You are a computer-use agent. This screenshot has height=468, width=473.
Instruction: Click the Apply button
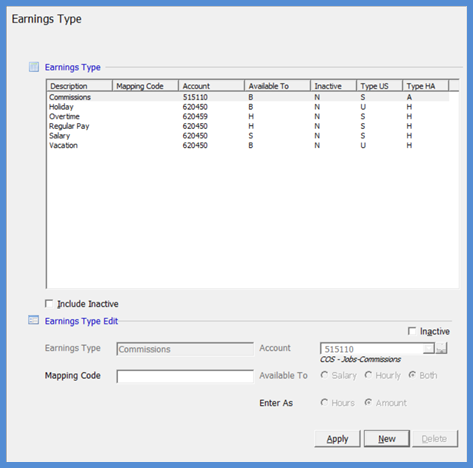point(337,439)
